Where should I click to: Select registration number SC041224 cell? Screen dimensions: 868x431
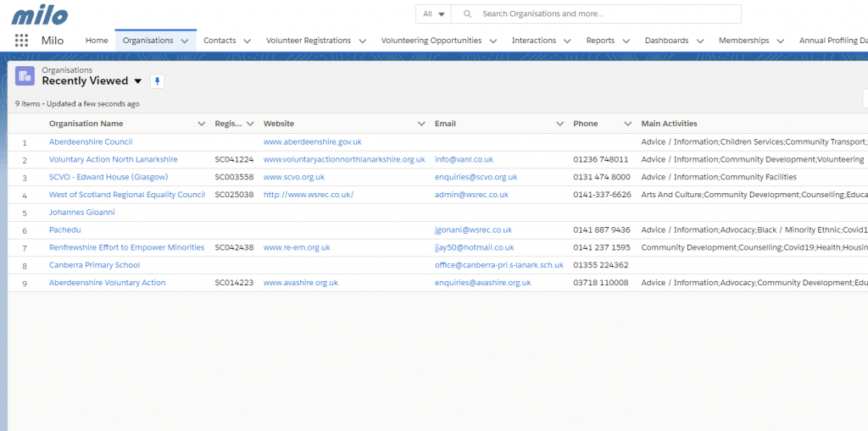(234, 159)
